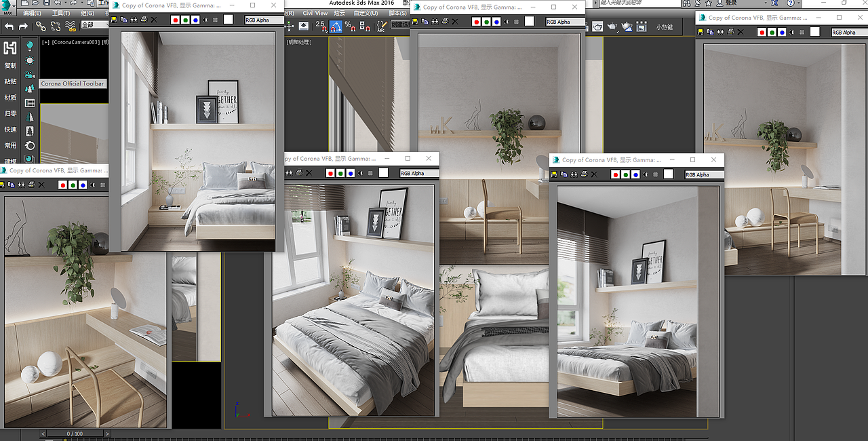Screen dimensions: 868x441
Task: Open the 工具(T) menu
Action: (x=61, y=13)
